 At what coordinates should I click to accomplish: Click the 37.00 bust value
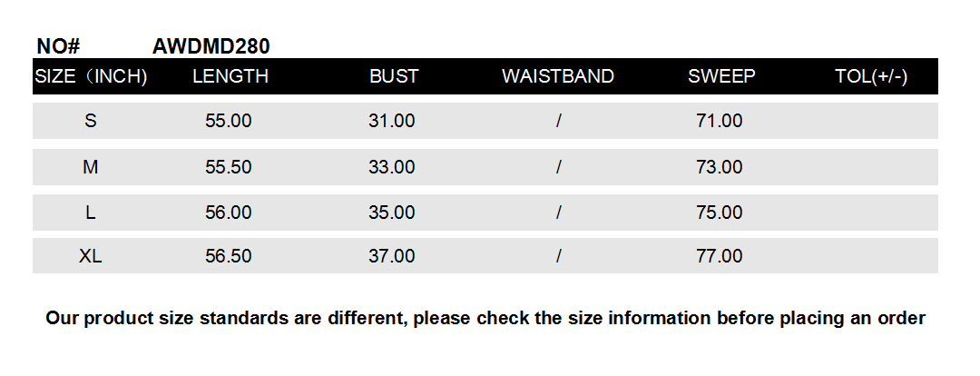pyautogui.click(x=392, y=257)
